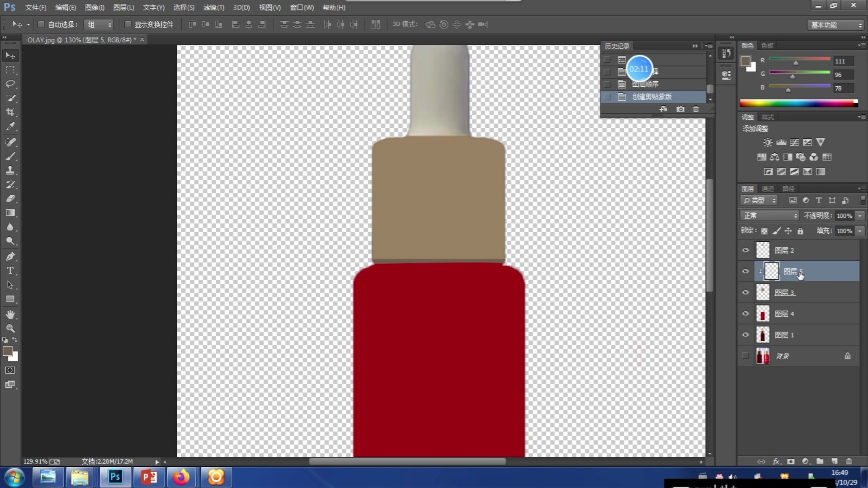Select the Blur tool
This screenshot has height=488, width=868.
click(x=10, y=227)
